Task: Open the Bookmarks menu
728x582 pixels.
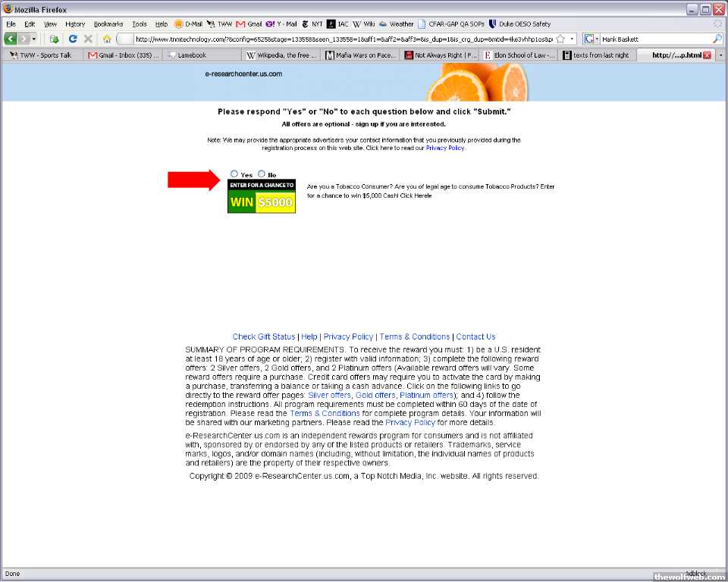Action: (108, 24)
